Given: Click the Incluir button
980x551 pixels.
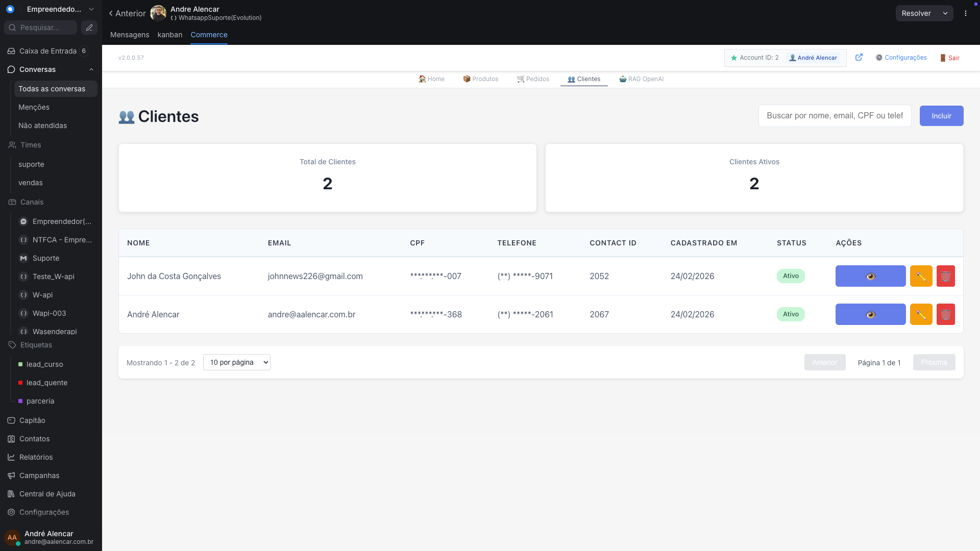Looking at the screenshot, I should point(941,116).
